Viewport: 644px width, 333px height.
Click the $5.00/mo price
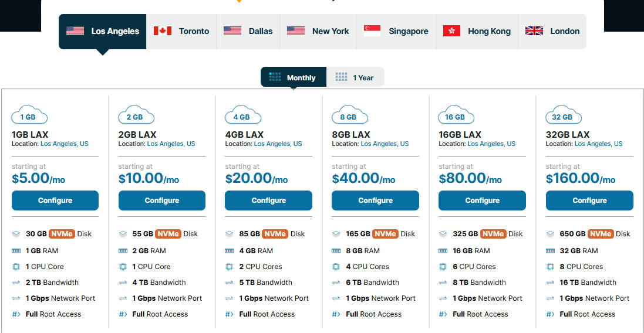(38, 178)
